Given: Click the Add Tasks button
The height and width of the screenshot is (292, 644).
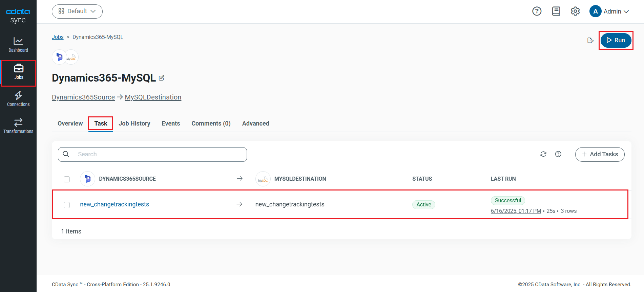Looking at the screenshot, I should 600,154.
